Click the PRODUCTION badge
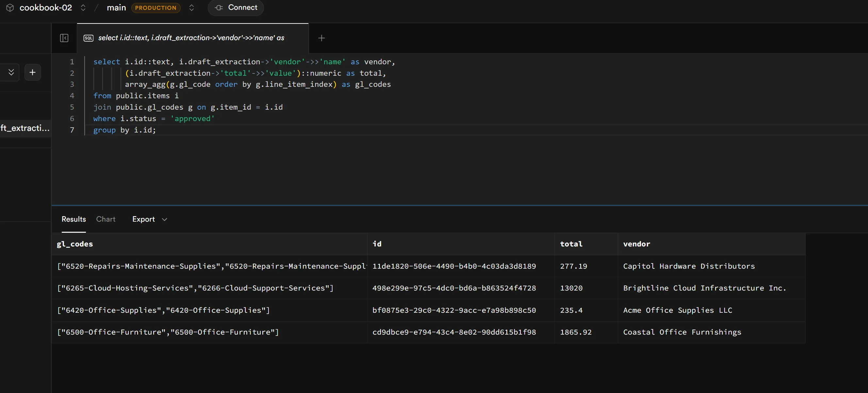The height and width of the screenshot is (393, 868). coord(156,8)
